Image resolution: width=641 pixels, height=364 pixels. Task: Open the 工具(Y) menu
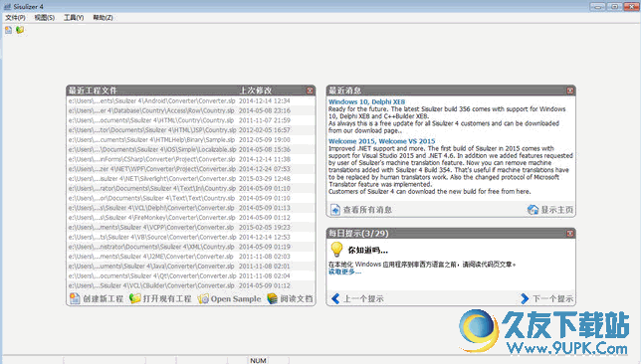[74, 18]
